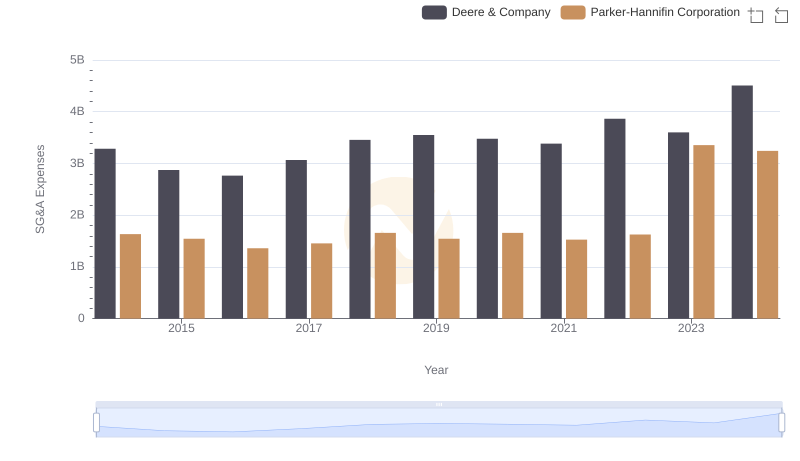
Task: Click the tallest Deere & Company bar for 2024
Action: tap(742, 202)
